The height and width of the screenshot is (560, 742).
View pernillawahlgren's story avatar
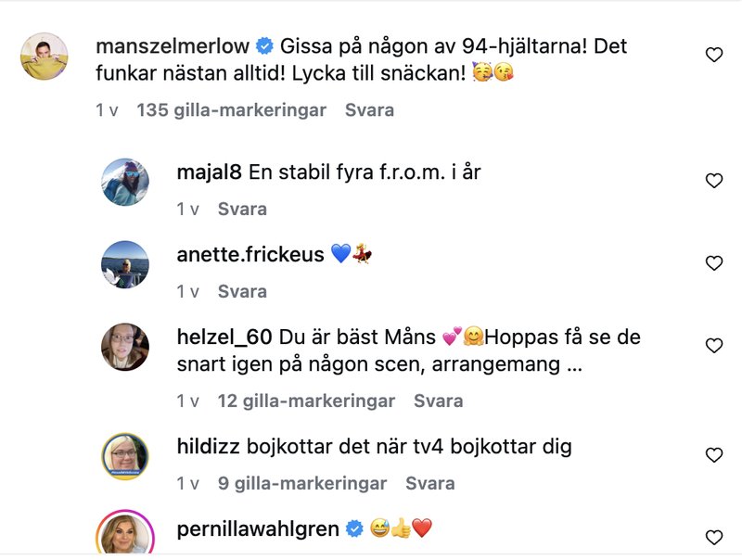coord(124,536)
